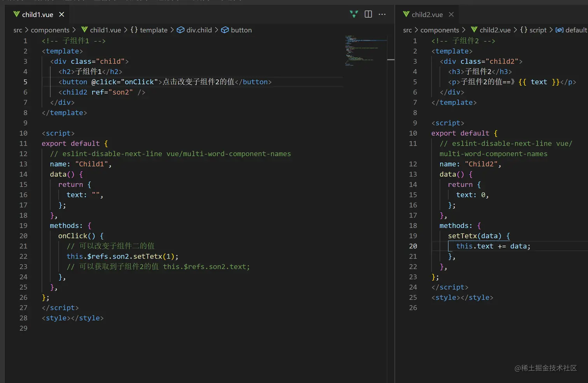The width and height of the screenshot is (588, 383).
Task: Jump using the child1.vue minimap
Action: (x=365, y=51)
